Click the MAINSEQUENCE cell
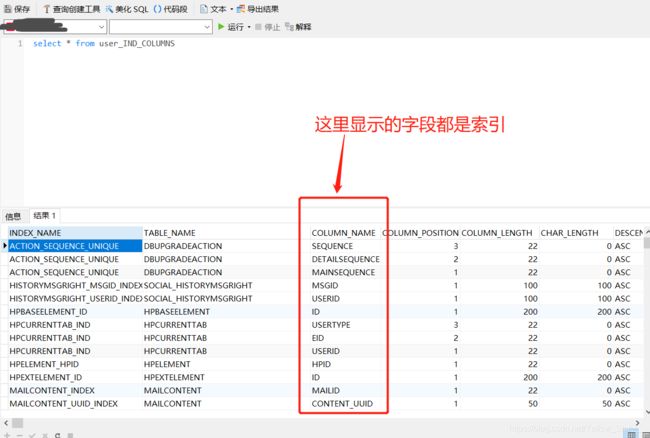The image size is (650, 438). coord(343,272)
